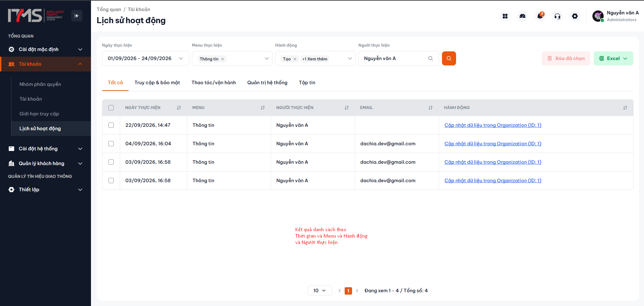Click the Cài đặt hệ thống icon

11,149
